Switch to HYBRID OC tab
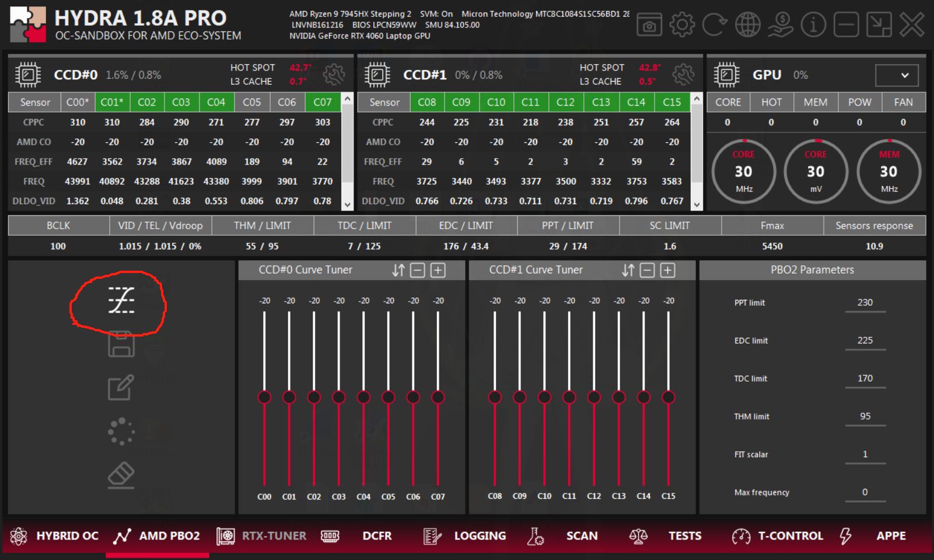934x560 pixels. click(54, 536)
